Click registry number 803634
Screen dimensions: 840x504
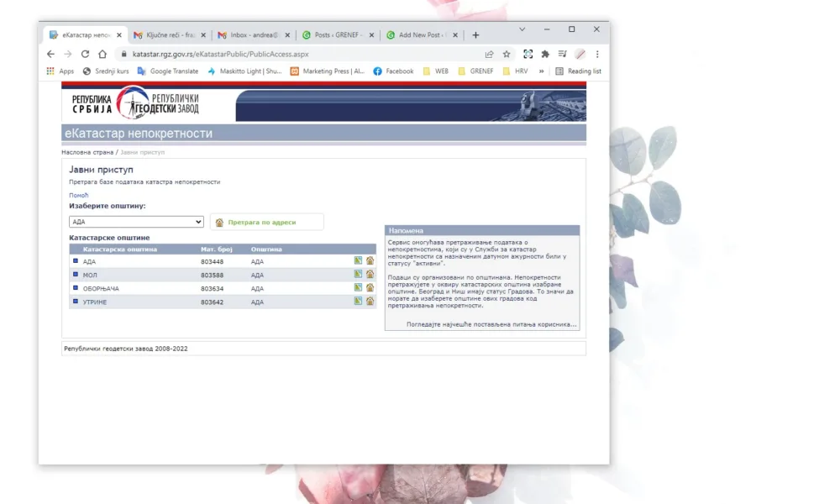213,289
